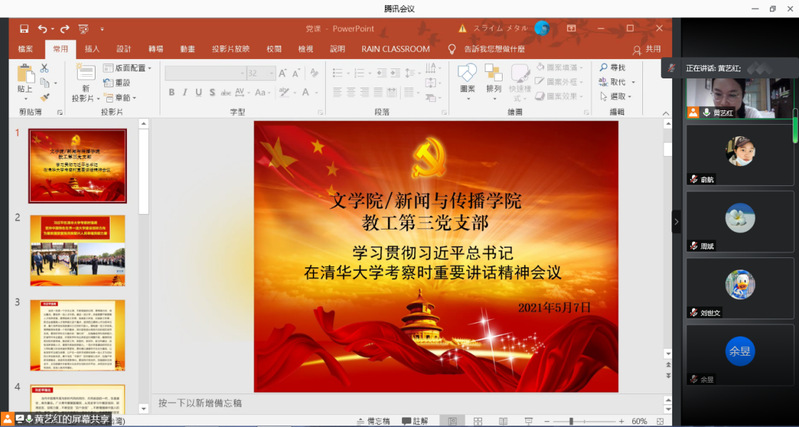The height and width of the screenshot is (427, 799).
Task: Select the Format Painter brush icon
Action: (x=45, y=97)
